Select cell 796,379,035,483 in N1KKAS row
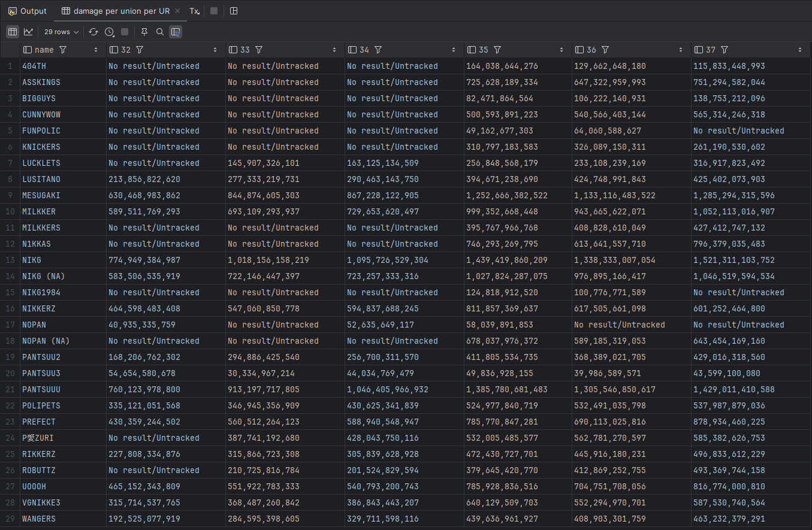This screenshot has height=530, width=812. pyautogui.click(x=751, y=244)
